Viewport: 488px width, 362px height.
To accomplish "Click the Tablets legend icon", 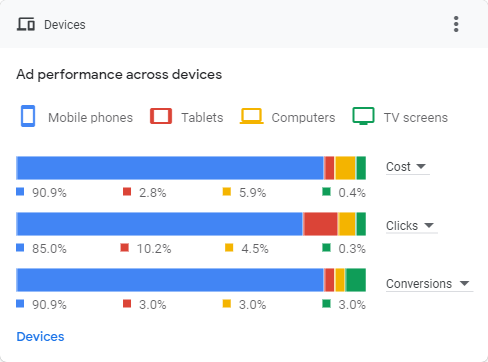I will [x=161, y=116].
